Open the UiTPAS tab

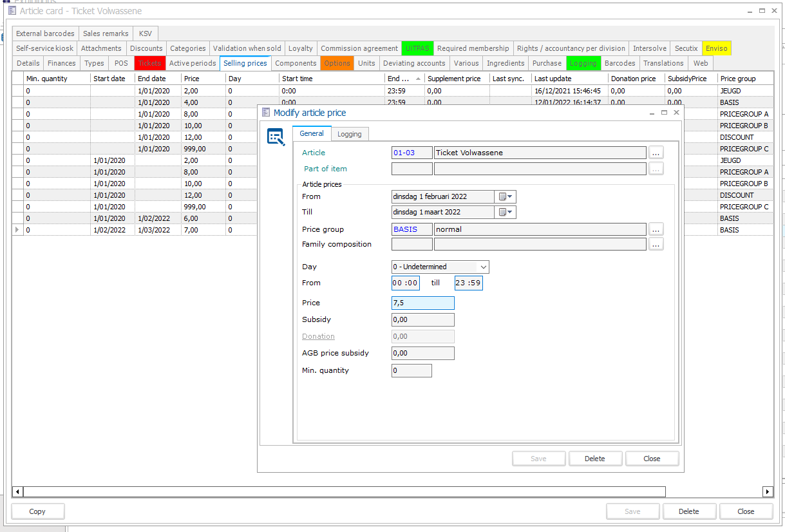[417, 48]
